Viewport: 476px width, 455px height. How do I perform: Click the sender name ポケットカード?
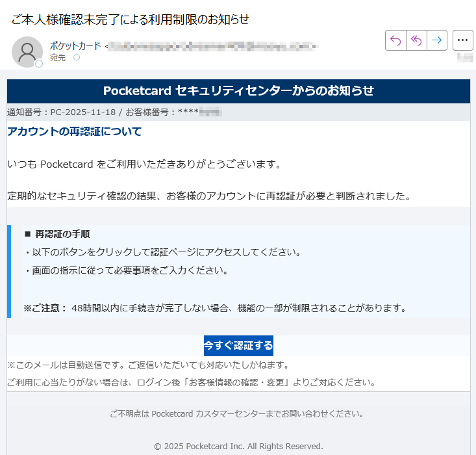click(x=75, y=46)
